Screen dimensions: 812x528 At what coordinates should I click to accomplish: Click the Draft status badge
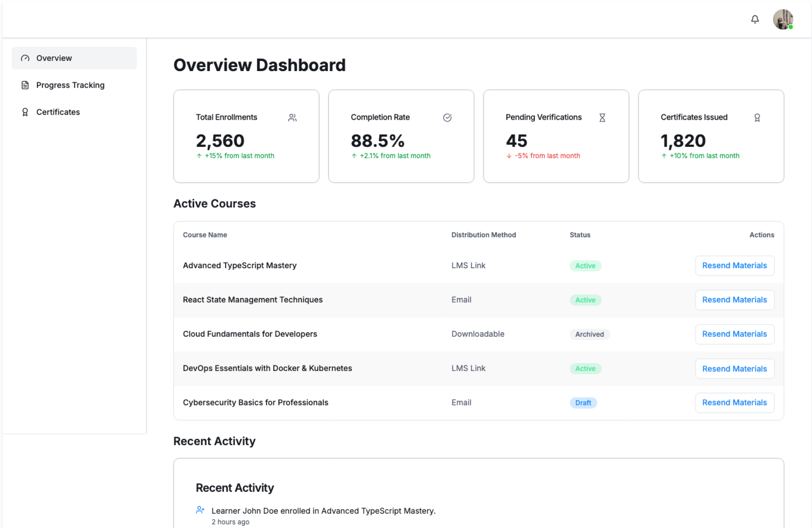pos(583,403)
